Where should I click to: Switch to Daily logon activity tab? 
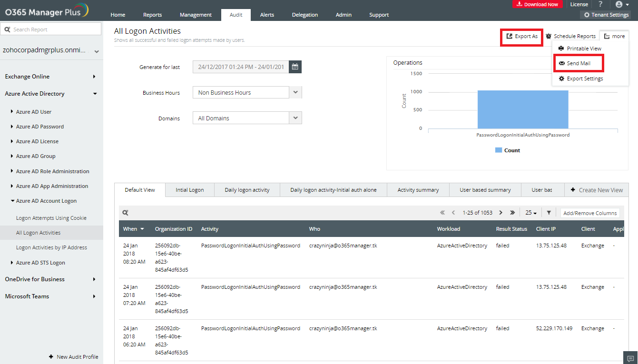tap(247, 190)
